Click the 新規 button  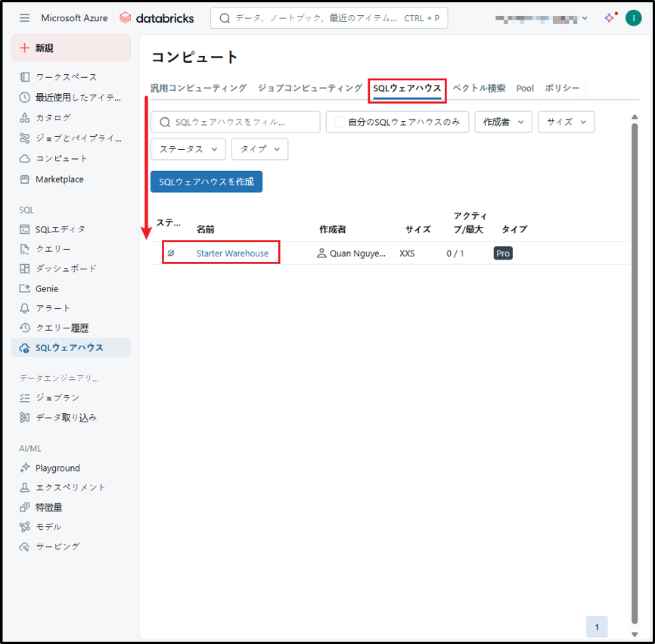coord(71,48)
